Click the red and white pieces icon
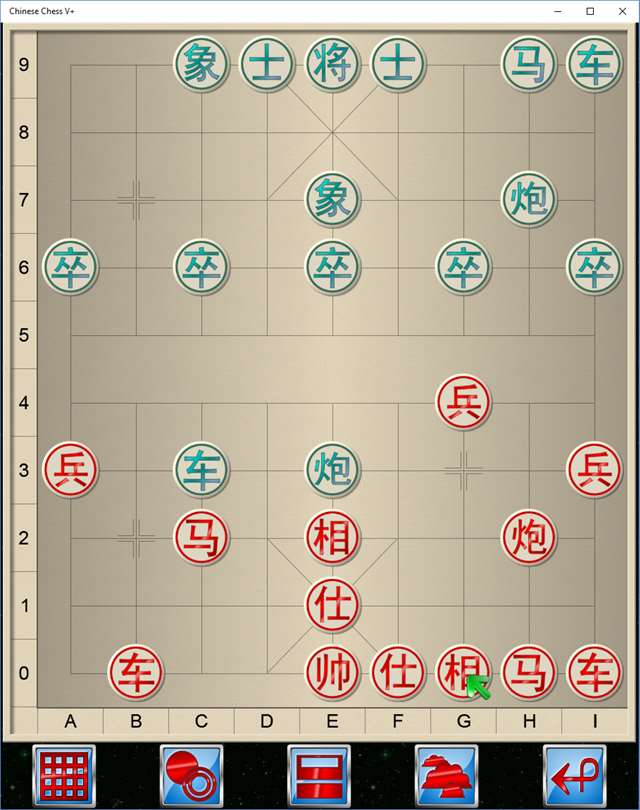This screenshot has width=640, height=810. (192, 776)
